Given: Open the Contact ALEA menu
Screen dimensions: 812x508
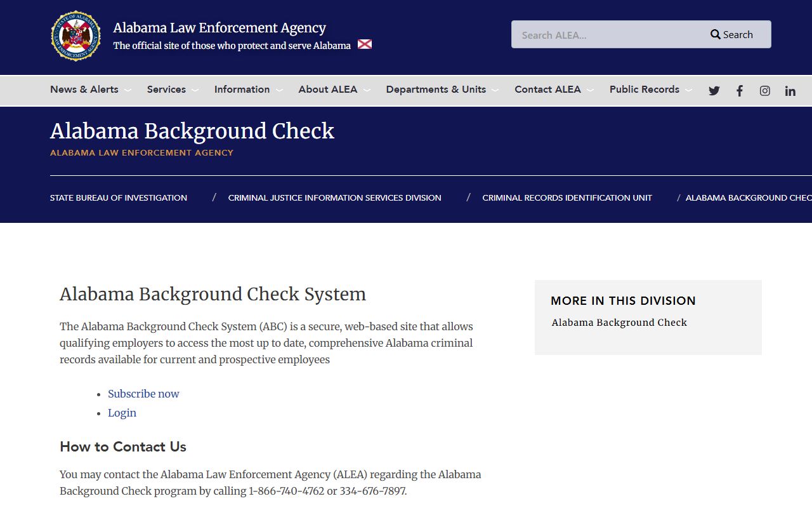Looking at the screenshot, I should coord(547,90).
